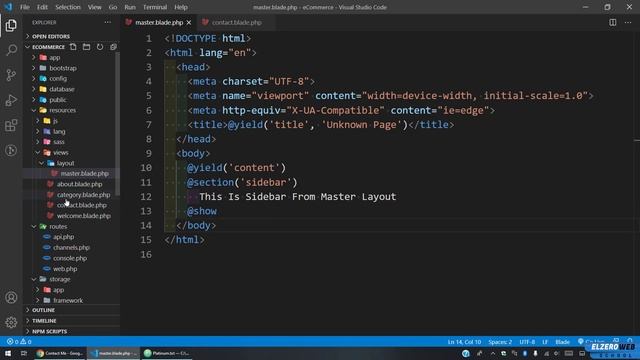Screen dimensions: 640x360
Task: Refresh the Explorer file tree
Action: [100, 47]
